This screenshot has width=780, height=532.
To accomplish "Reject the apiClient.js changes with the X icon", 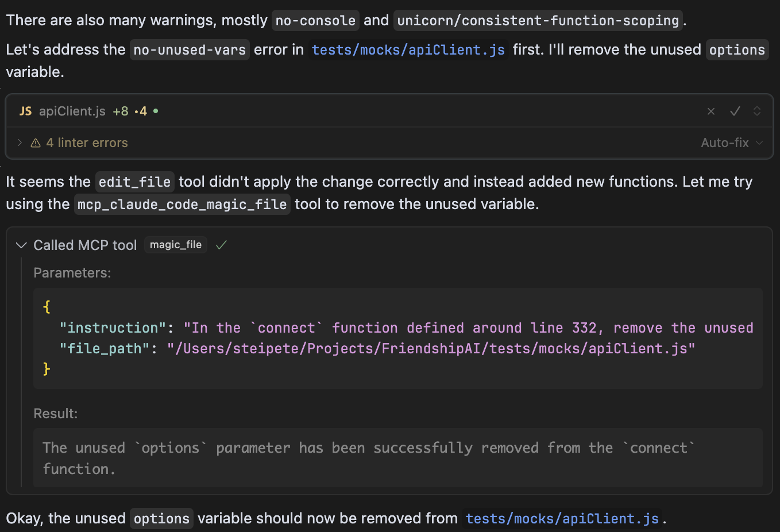I will point(711,111).
